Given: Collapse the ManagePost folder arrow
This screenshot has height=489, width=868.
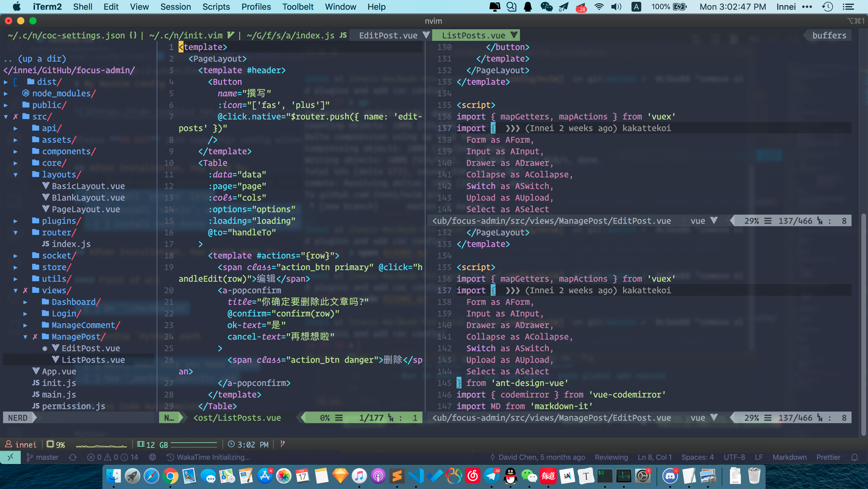Looking at the screenshot, I should (x=25, y=337).
